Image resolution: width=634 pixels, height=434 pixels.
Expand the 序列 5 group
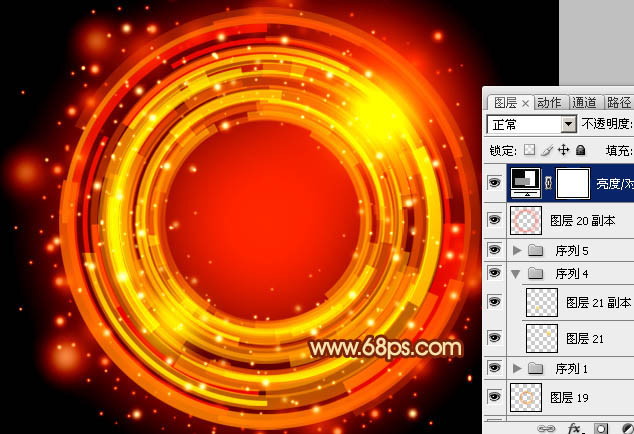click(517, 249)
